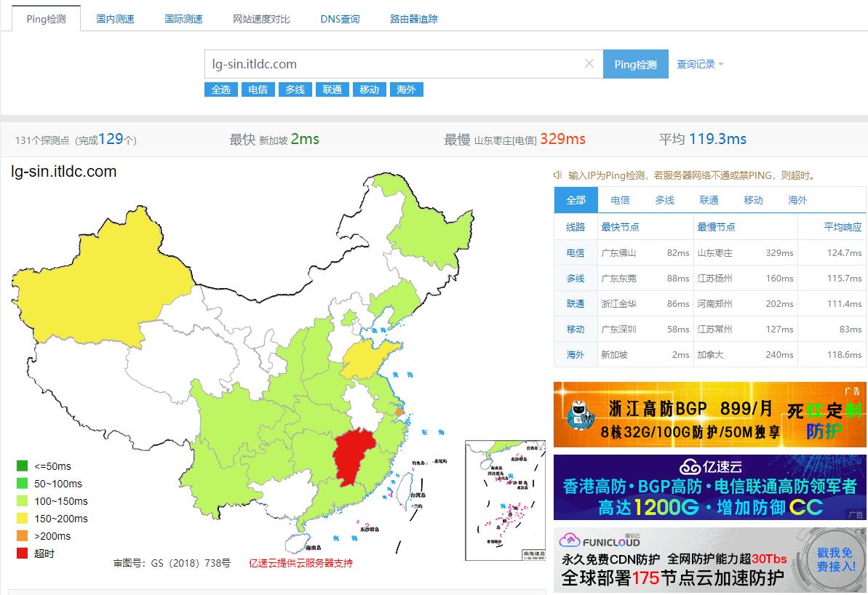Open the 国内测速 tab

pos(115,19)
